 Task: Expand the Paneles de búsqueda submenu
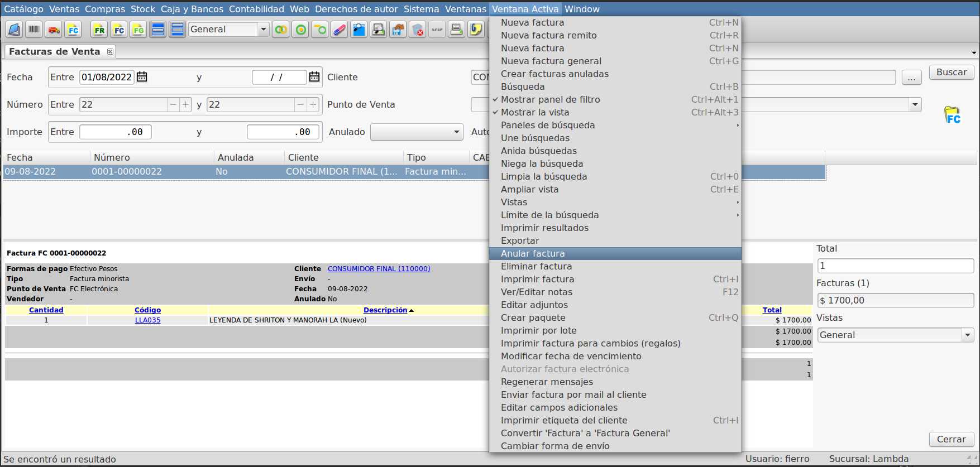(615, 125)
